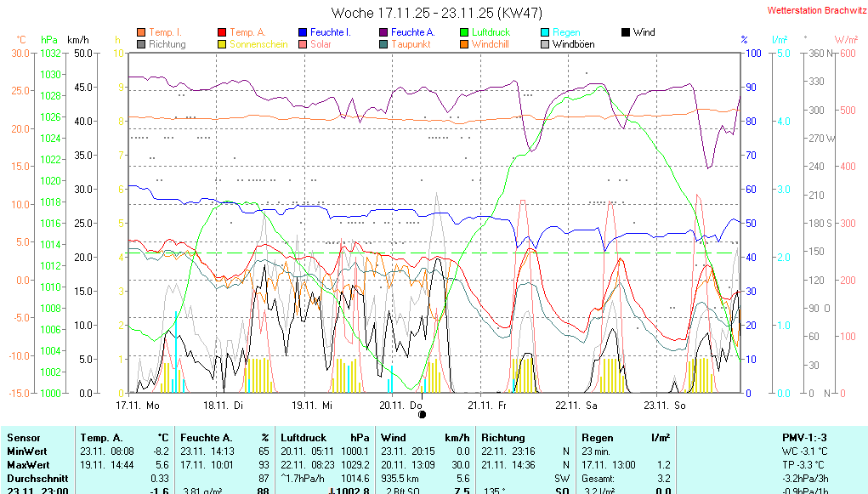Click the Windchill legend label

(x=490, y=44)
